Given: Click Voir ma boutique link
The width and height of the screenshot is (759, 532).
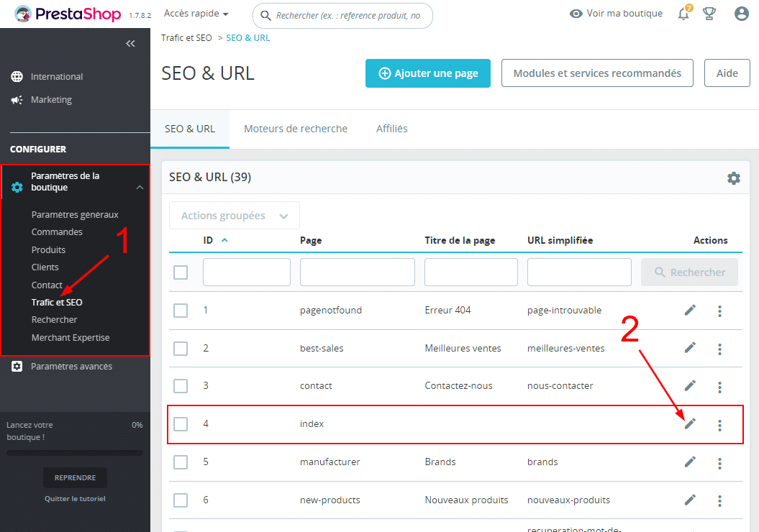Looking at the screenshot, I should pyautogui.click(x=616, y=14).
